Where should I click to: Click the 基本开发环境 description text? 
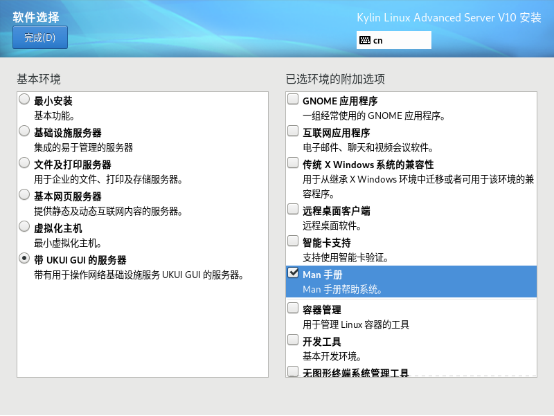[331, 356]
